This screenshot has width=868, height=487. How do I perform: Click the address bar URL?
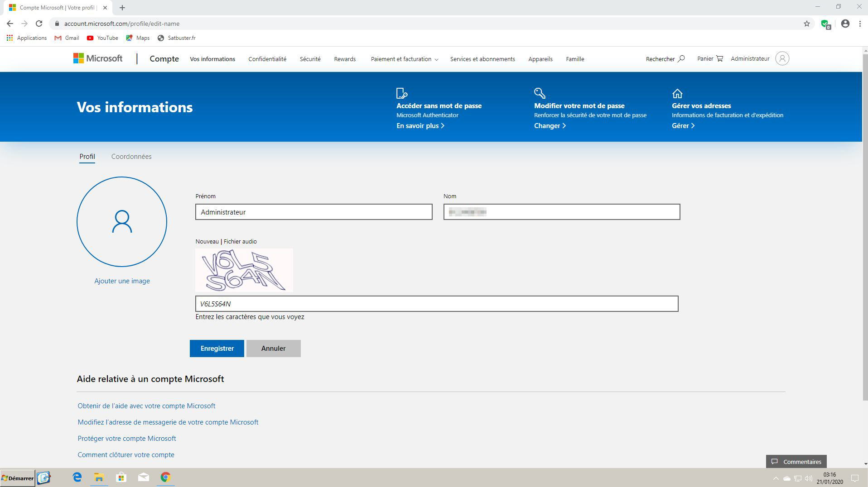tap(122, 24)
